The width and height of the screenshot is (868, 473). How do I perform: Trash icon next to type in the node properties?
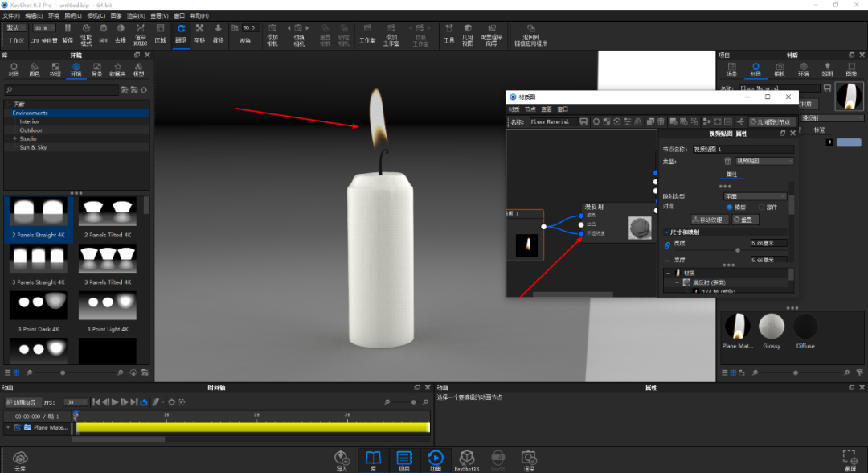click(728, 161)
